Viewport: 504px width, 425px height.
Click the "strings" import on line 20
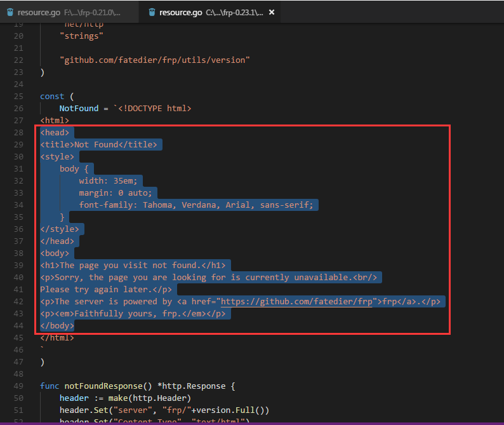point(81,36)
